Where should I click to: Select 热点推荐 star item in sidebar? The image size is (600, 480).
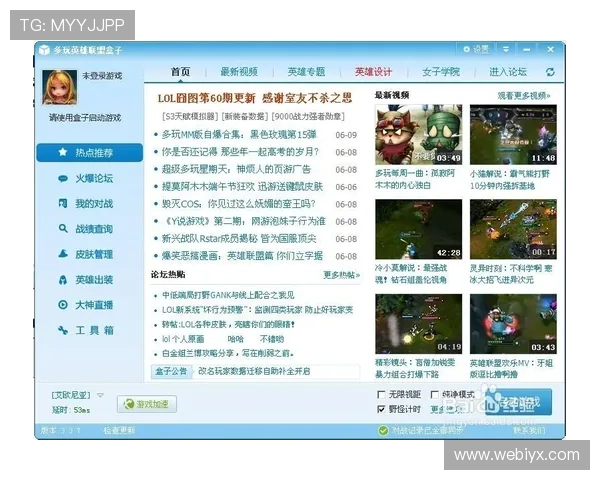90,153
